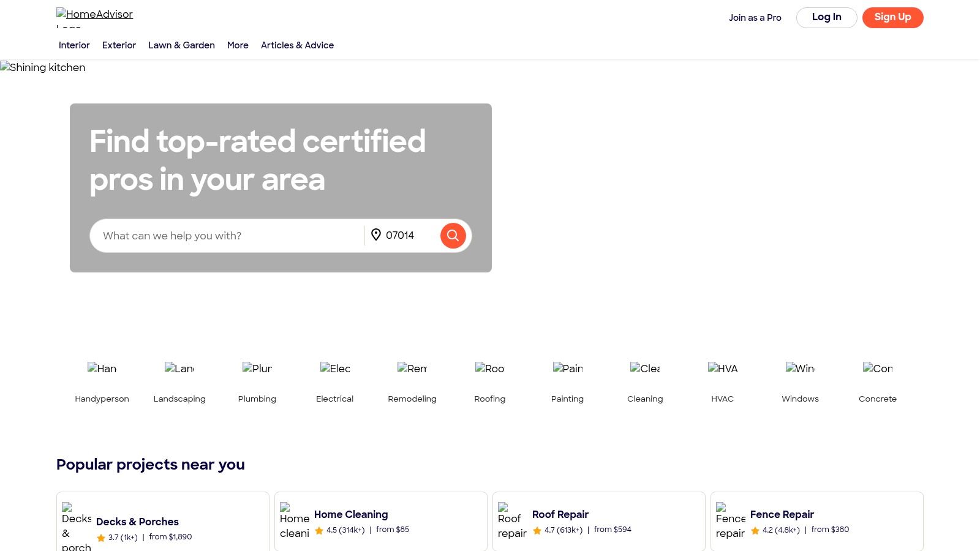Open the Articles & Advice section

297,45
